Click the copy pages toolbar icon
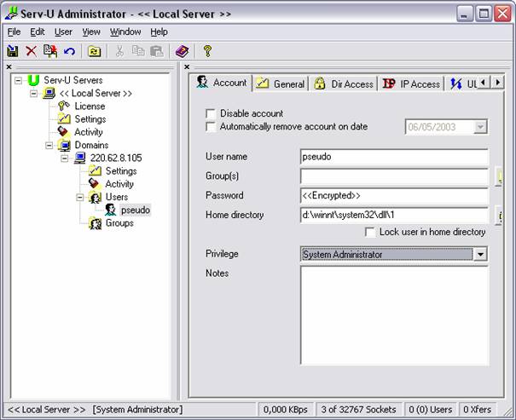516x420 pixels. point(138,51)
